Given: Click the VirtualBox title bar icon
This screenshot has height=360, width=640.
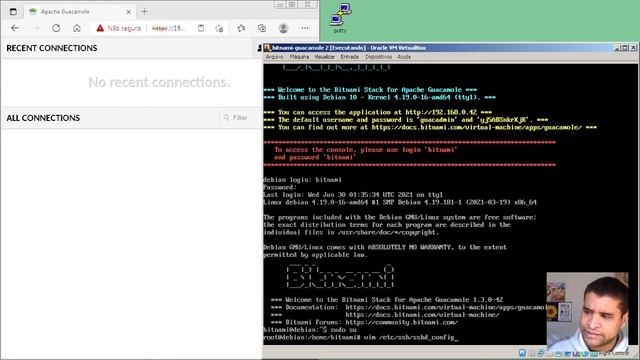Looking at the screenshot, I should click(x=268, y=48).
